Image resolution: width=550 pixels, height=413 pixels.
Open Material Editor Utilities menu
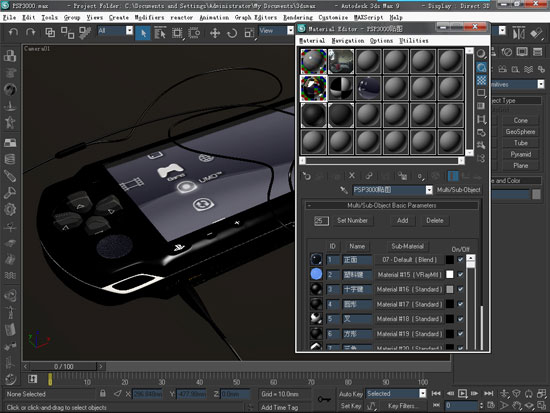(x=414, y=41)
